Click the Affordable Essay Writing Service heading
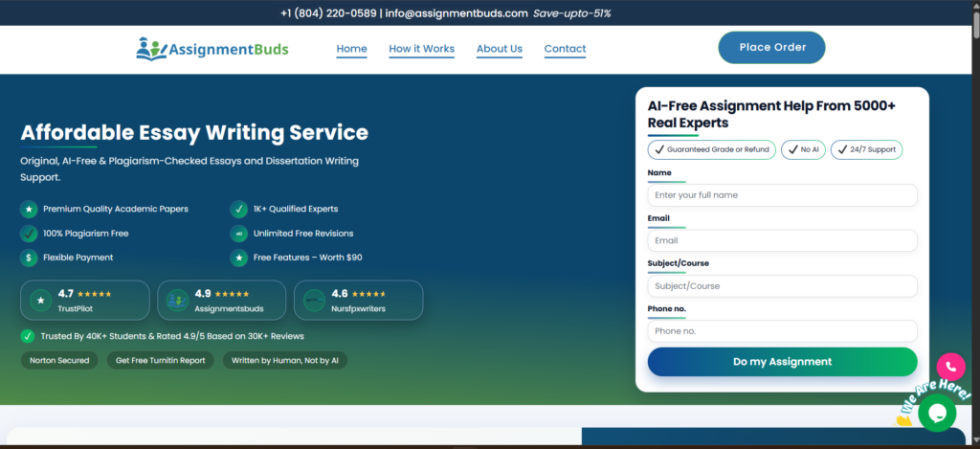 (194, 132)
